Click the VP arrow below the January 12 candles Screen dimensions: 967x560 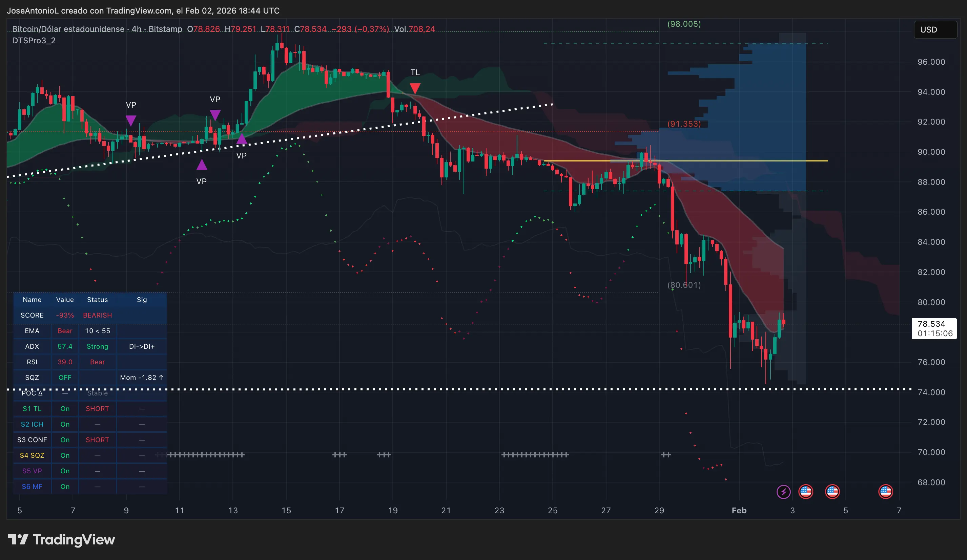[202, 165]
